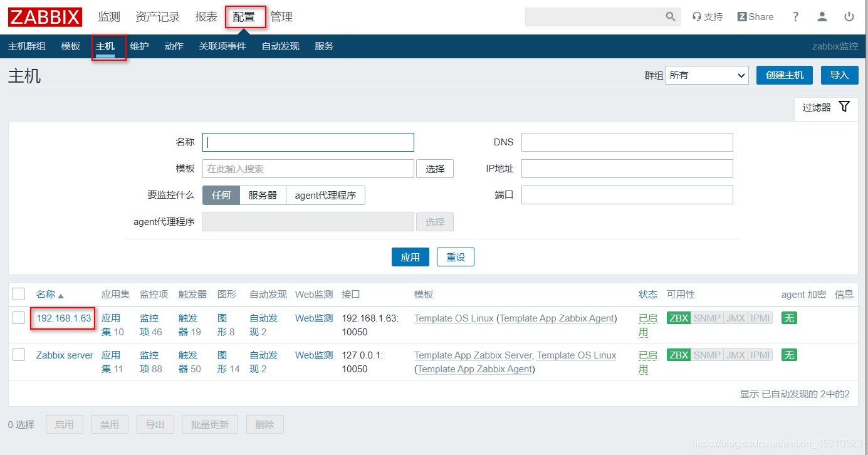
Task: Focus the DNS filter field
Action: pyautogui.click(x=627, y=142)
